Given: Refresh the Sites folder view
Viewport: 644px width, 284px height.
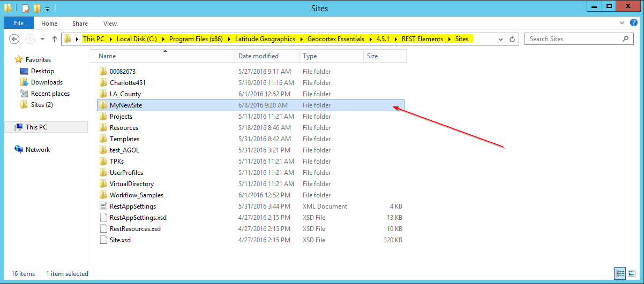Looking at the screenshot, I should pyautogui.click(x=512, y=39).
